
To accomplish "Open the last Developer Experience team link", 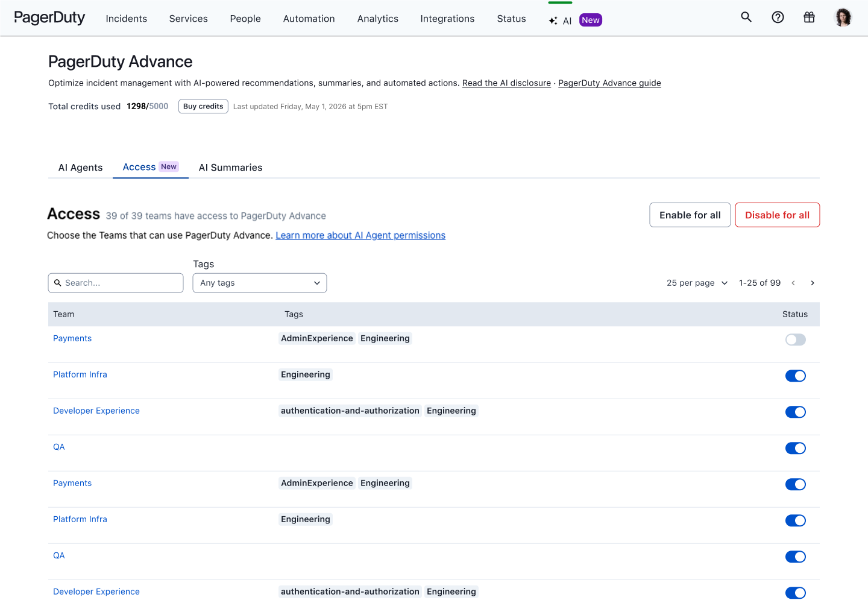I will (96, 592).
